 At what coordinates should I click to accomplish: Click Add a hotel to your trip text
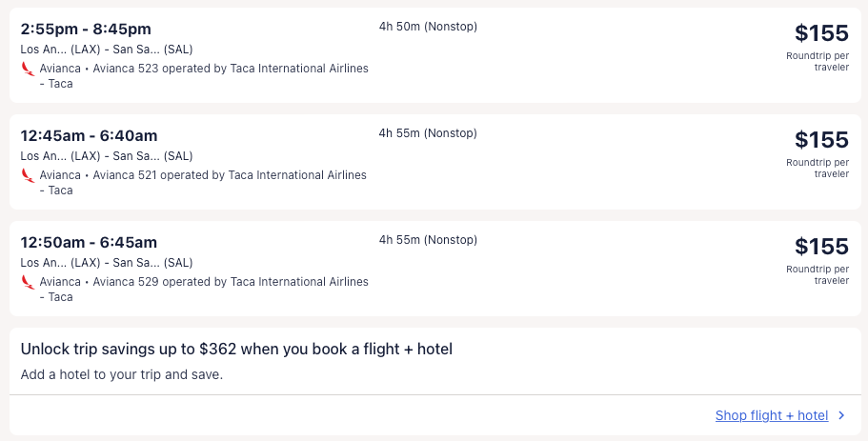(121, 374)
